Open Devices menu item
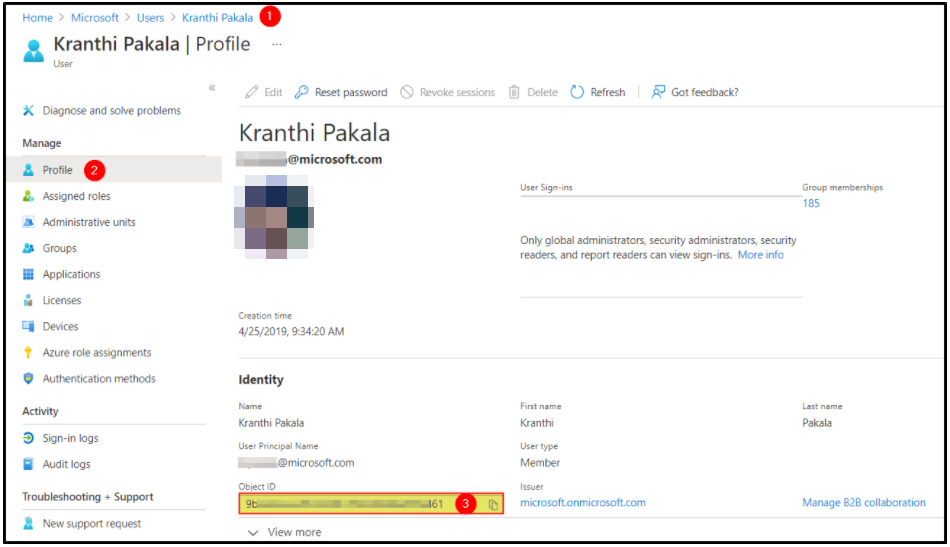This screenshot has height=547, width=950. [x=61, y=326]
